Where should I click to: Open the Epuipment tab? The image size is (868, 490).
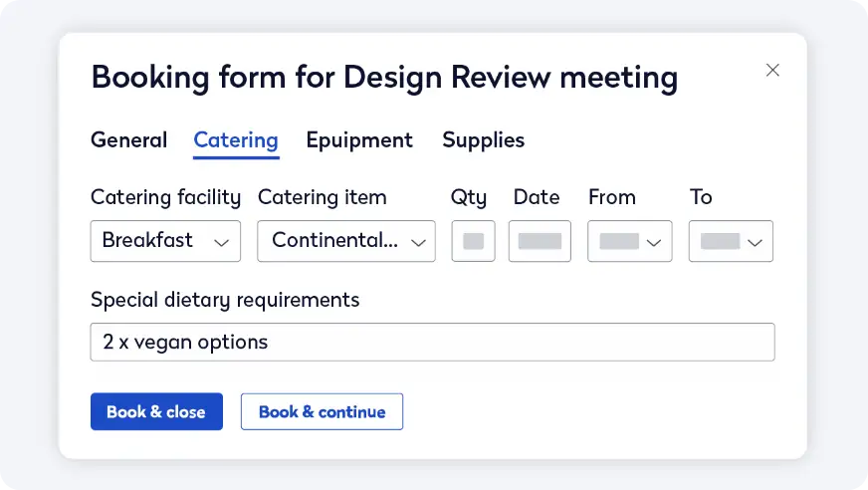pyautogui.click(x=359, y=140)
